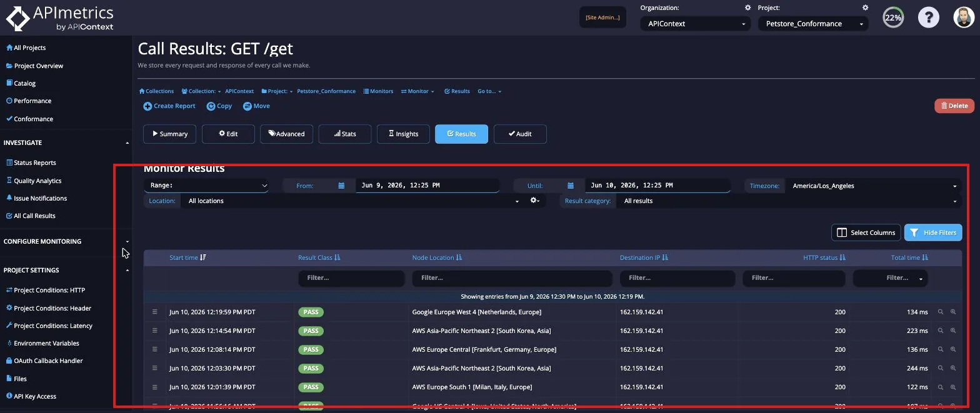980x413 pixels.
Task: Open row menu for 12:14:54 PM result
Action: (x=155, y=331)
